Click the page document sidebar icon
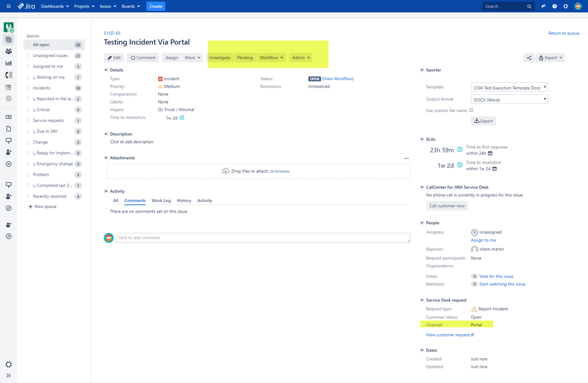Image resolution: width=588 pixels, height=383 pixels. pyautogui.click(x=9, y=129)
